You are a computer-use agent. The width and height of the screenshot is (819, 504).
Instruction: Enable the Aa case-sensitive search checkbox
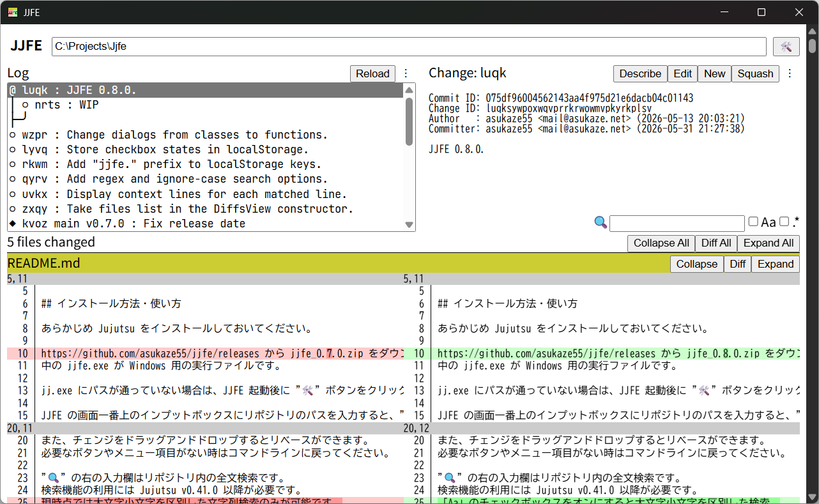tap(753, 222)
